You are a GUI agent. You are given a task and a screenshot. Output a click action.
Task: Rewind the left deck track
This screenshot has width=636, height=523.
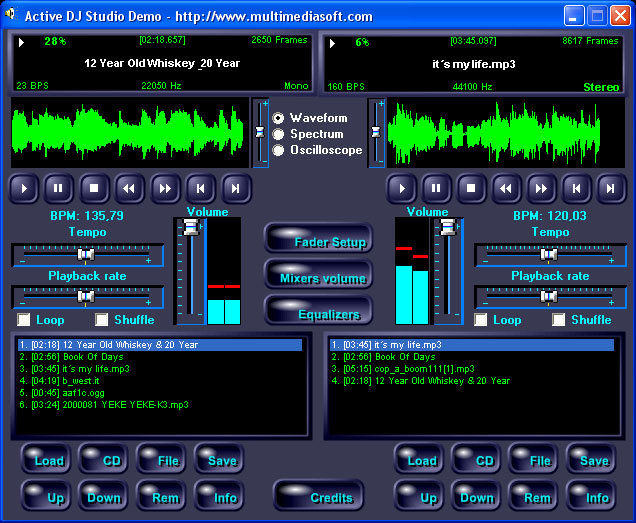click(x=127, y=187)
